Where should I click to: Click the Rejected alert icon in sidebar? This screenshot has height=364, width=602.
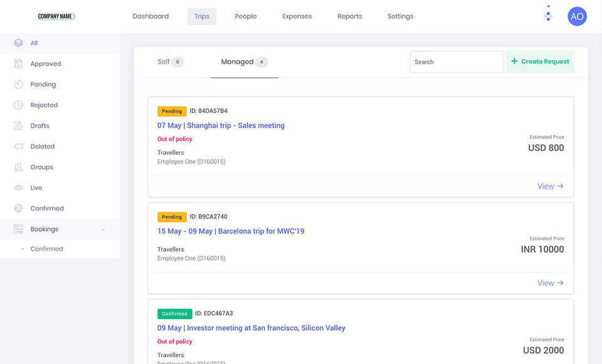pyautogui.click(x=18, y=105)
